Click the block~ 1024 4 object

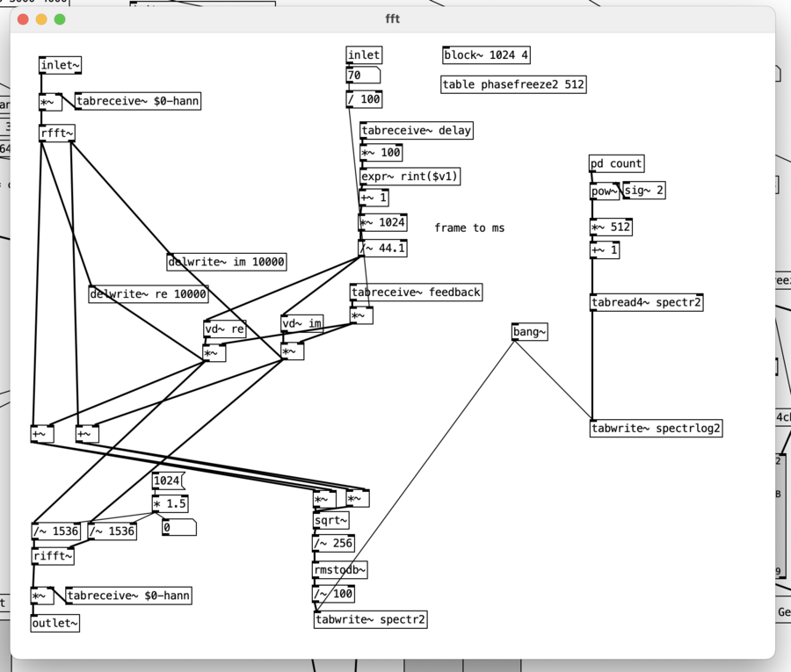(x=486, y=55)
